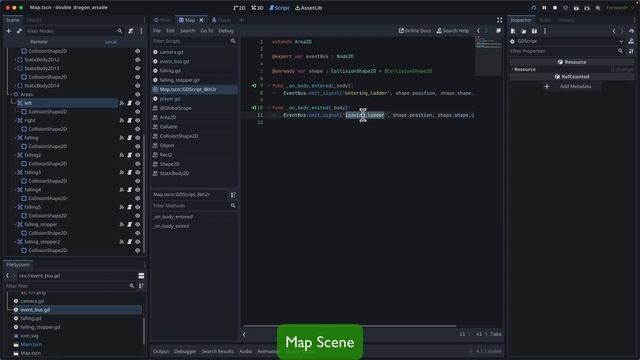Toggle visibility of left node
Image resolution: width=640 pixels, height=360 pixels.
pyautogui.click(x=138, y=103)
